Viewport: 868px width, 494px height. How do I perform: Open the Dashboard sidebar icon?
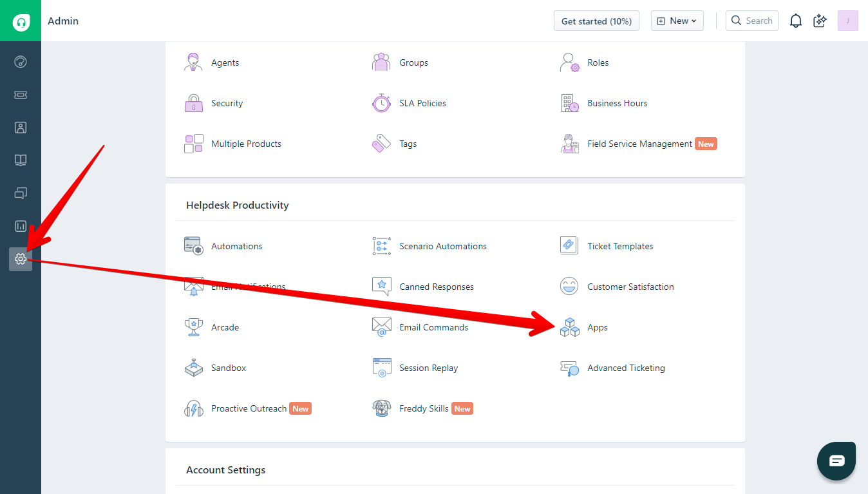tap(21, 62)
